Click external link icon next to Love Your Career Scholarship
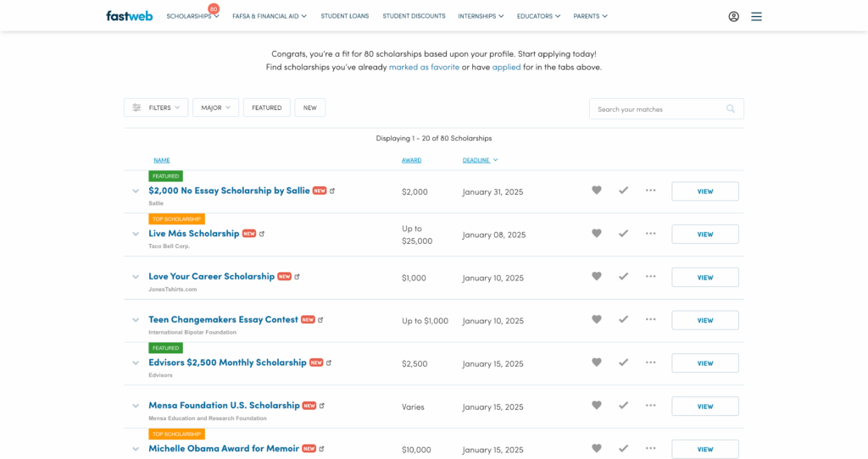This screenshot has height=459, width=868. [298, 277]
